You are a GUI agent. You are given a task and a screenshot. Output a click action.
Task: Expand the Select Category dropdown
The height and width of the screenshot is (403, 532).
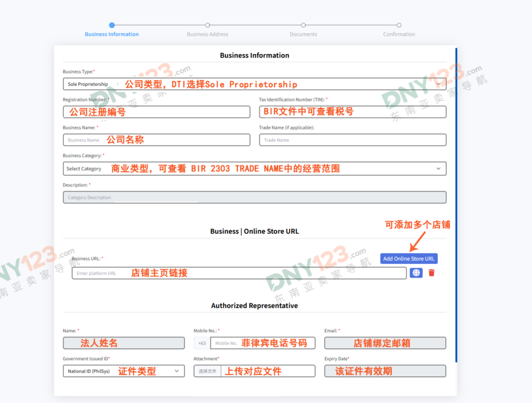click(x=254, y=168)
